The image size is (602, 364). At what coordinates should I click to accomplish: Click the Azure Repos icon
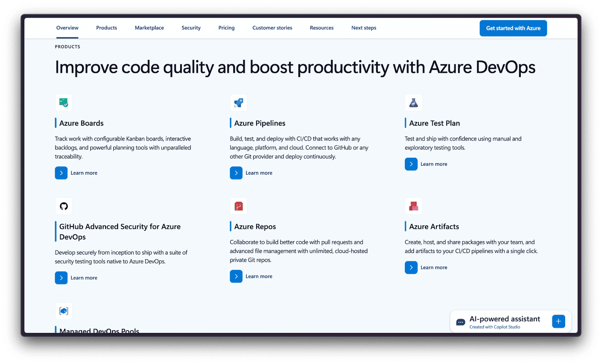pos(238,206)
